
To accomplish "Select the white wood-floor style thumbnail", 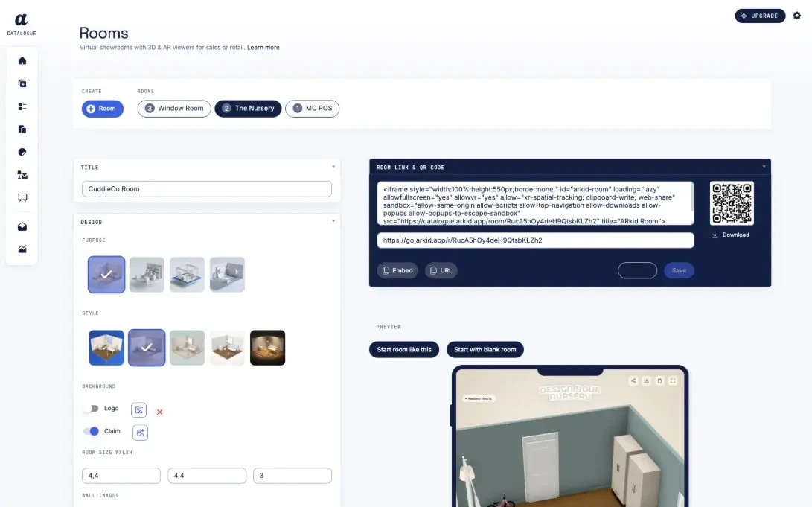I will (x=227, y=348).
